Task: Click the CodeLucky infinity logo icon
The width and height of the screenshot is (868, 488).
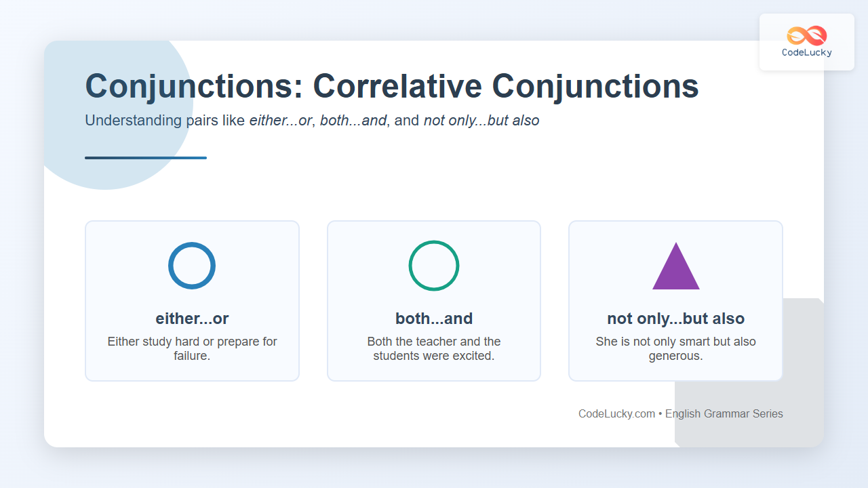Action: [x=806, y=35]
